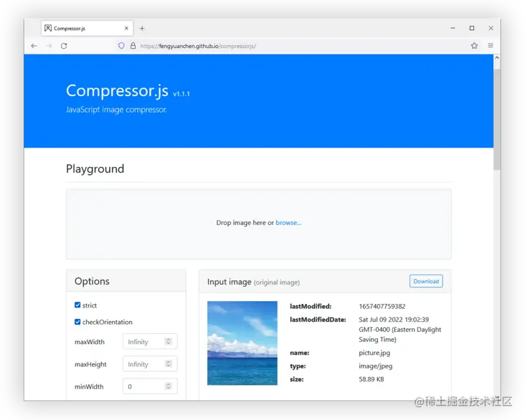Click the maxWidth input field
The width and height of the screenshot is (525, 420).
coord(150,342)
